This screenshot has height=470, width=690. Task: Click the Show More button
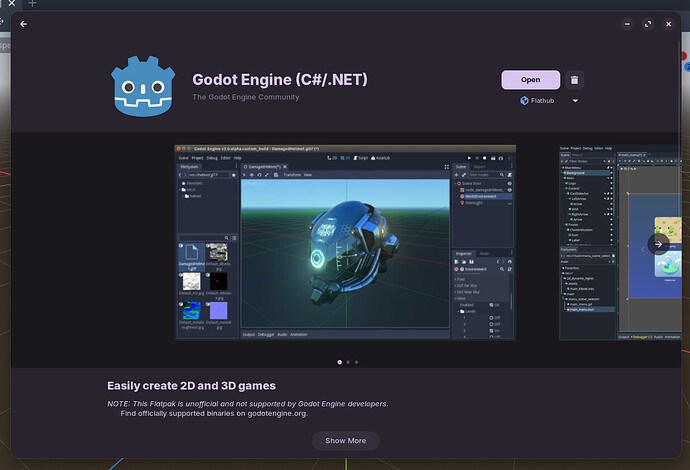(345, 441)
